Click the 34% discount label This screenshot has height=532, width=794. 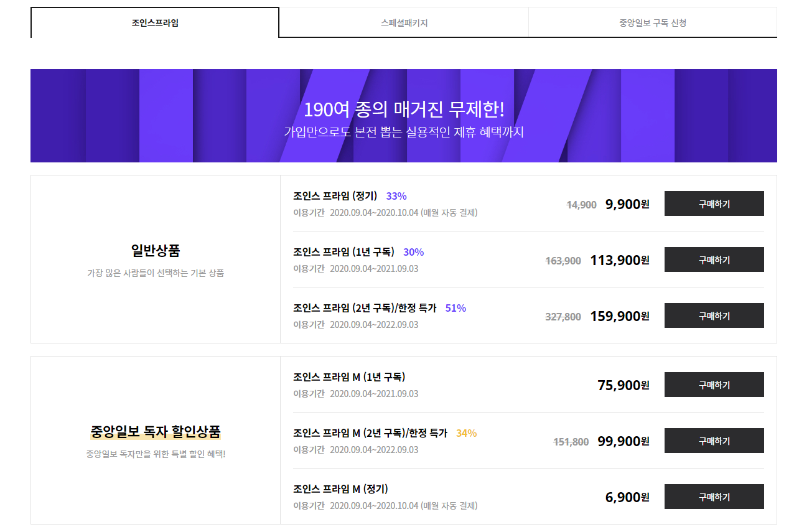point(467,433)
